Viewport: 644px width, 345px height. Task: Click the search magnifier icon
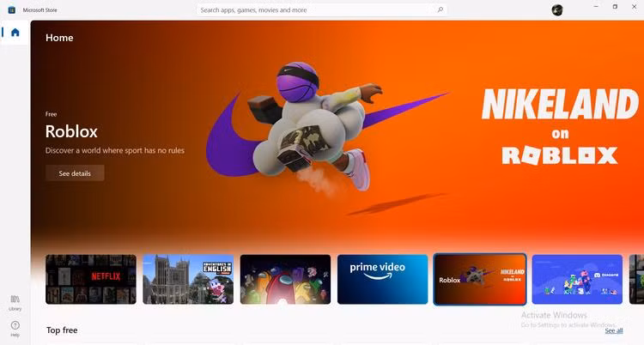(x=440, y=10)
